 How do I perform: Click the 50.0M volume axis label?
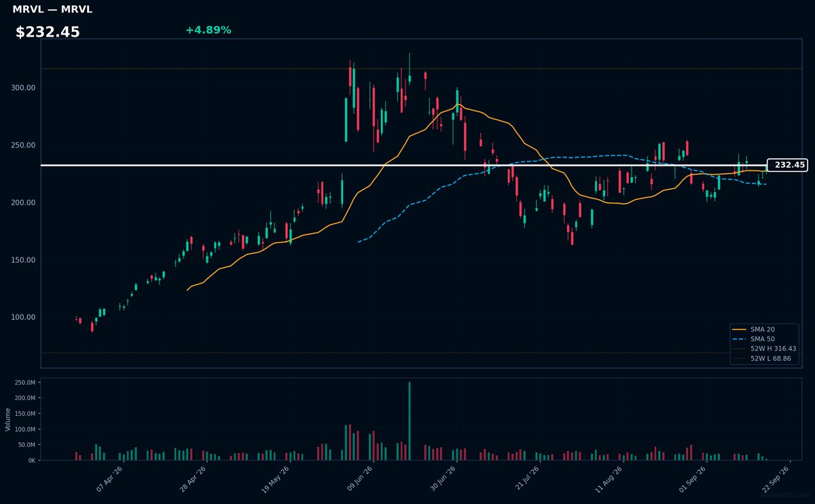click(27, 445)
